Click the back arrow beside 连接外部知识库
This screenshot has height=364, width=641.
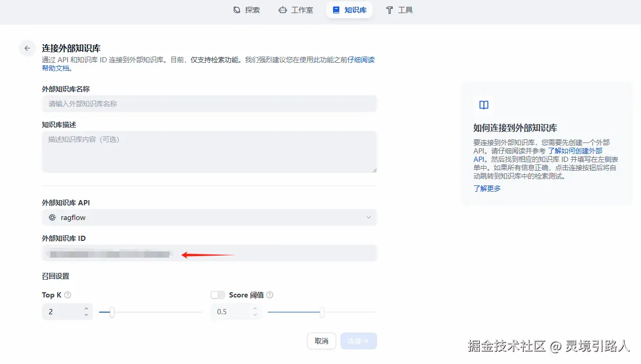point(27,48)
